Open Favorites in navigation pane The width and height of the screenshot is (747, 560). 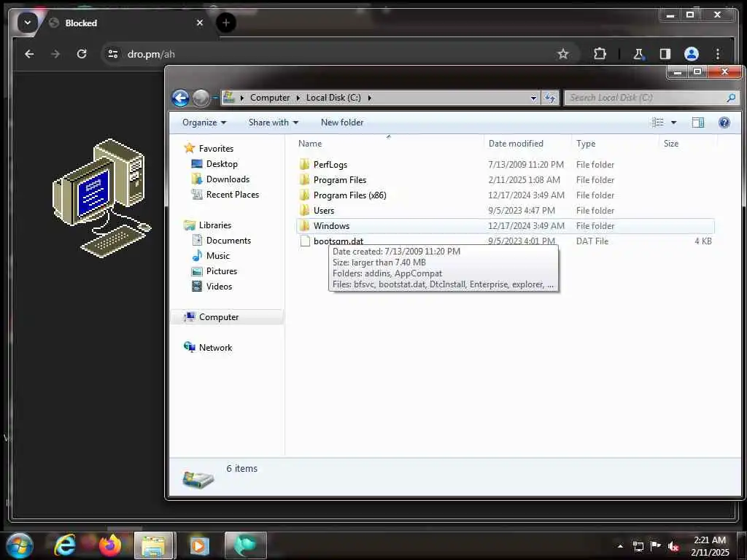pos(216,149)
